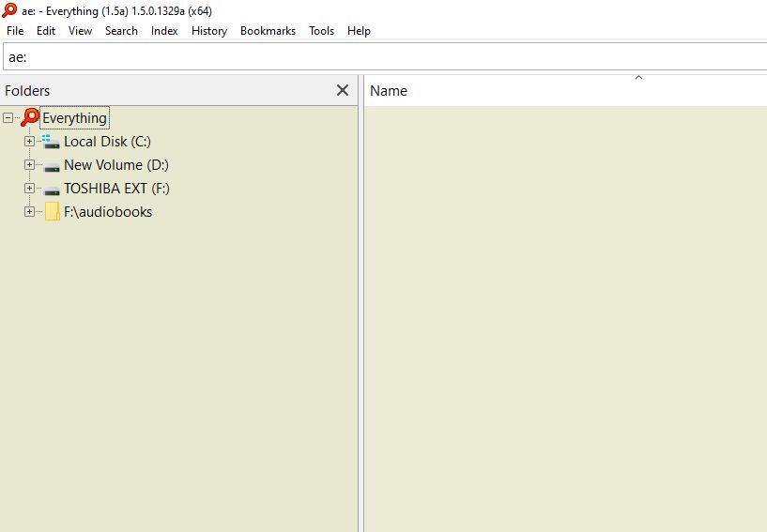
Task: Open the File menu
Action: tap(15, 31)
